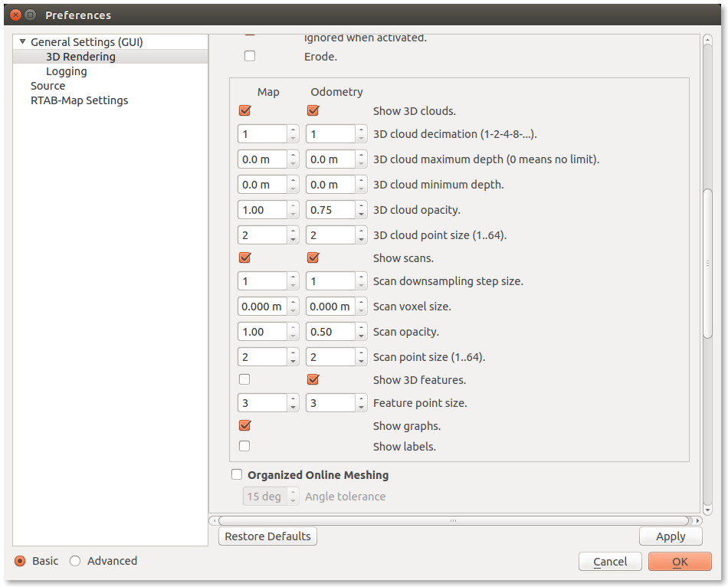Select the Advanced radio button
The image size is (728, 587).
point(75,561)
